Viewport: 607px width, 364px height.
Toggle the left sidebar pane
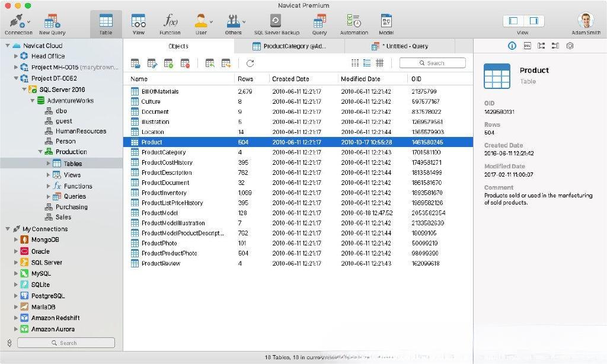(x=513, y=21)
